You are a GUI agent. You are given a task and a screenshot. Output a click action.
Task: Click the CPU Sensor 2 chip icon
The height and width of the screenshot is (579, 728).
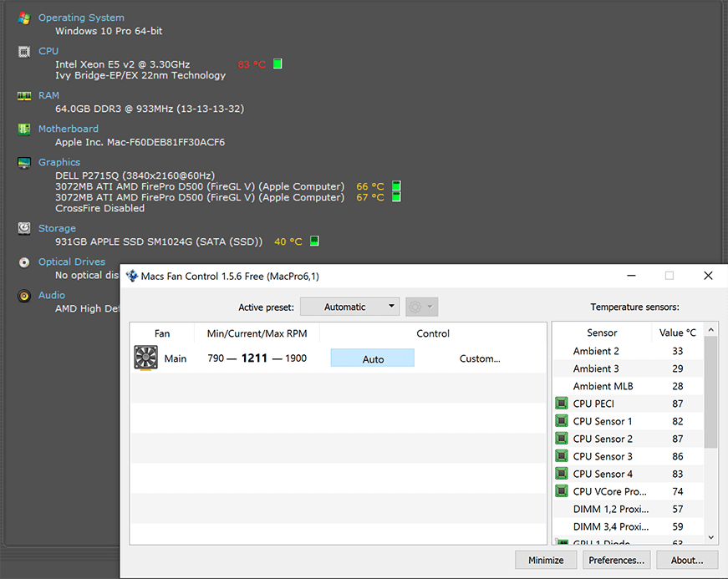click(562, 439)
